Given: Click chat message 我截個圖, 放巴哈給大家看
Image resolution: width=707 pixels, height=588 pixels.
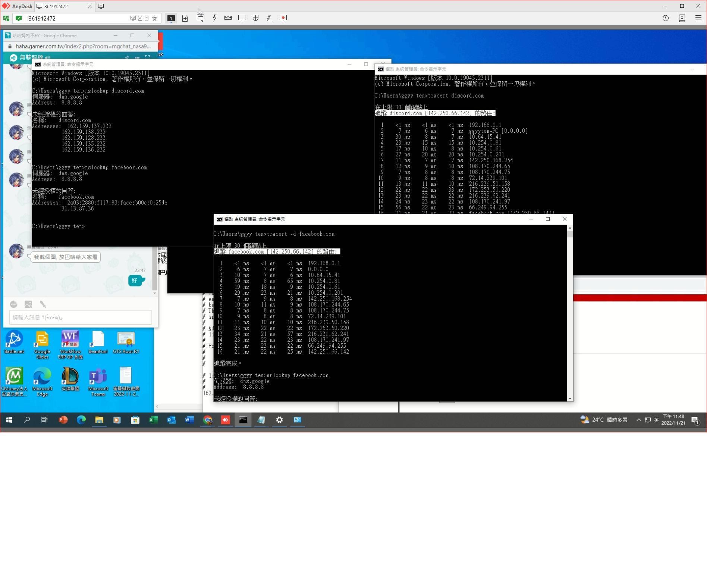Looking at the screenshot, I should click(x=66, y=257).
